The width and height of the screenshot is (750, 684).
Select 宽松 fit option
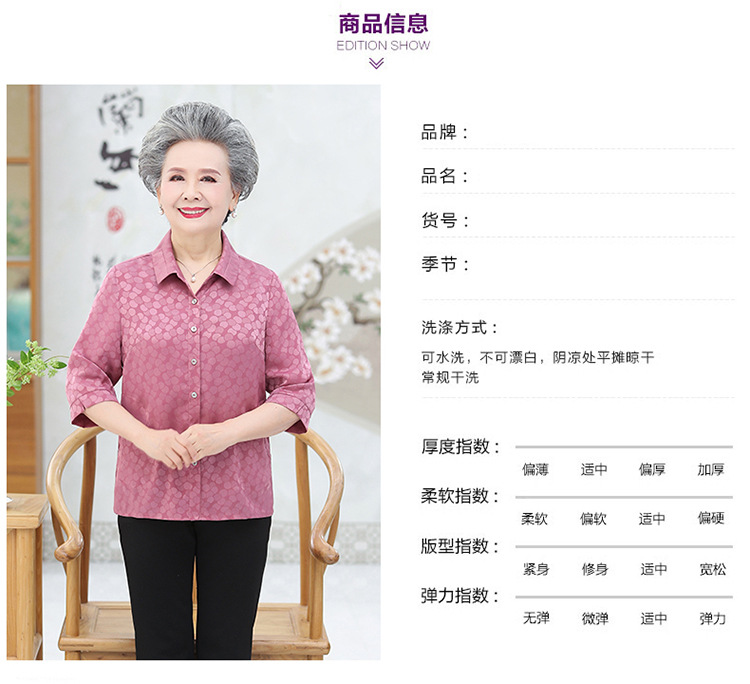click(713, 569)
